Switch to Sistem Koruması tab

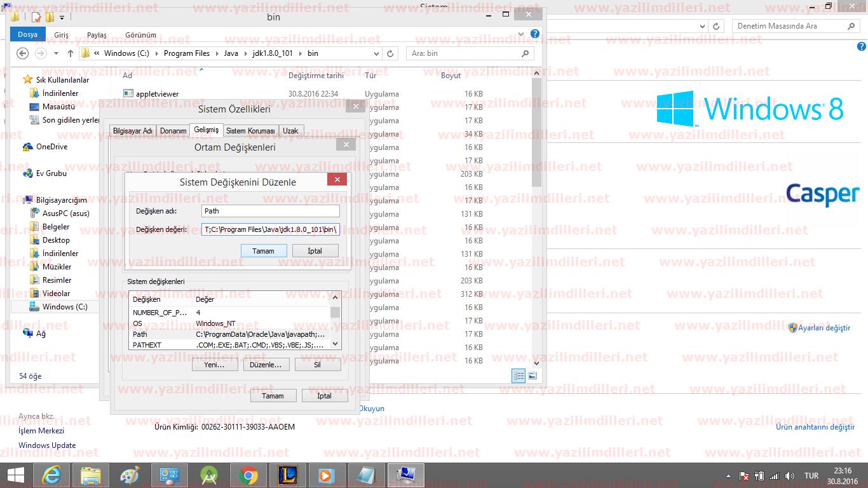(x=250, y=131)
